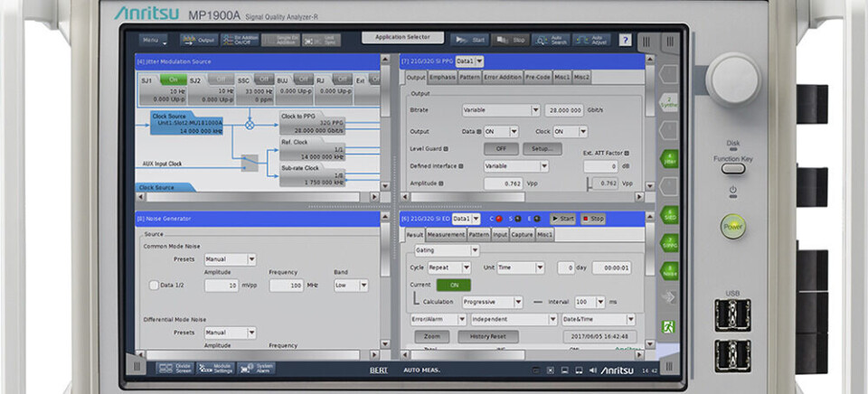Open System Alarm in the bottom bar
Image resolution: width=868 pixels, height=394 pixels.
click(x=256, y=368)
